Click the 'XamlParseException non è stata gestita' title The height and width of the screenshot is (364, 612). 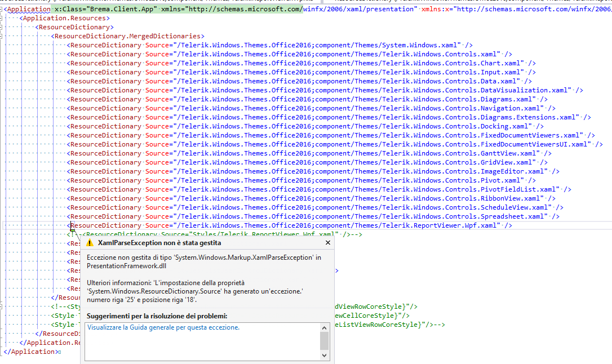tap(159, 243)
